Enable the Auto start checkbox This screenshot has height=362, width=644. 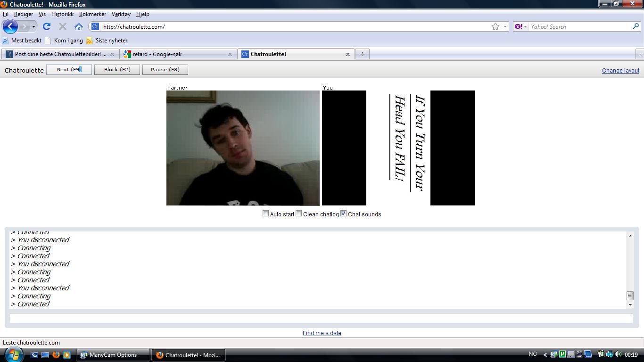coord(265,214)
